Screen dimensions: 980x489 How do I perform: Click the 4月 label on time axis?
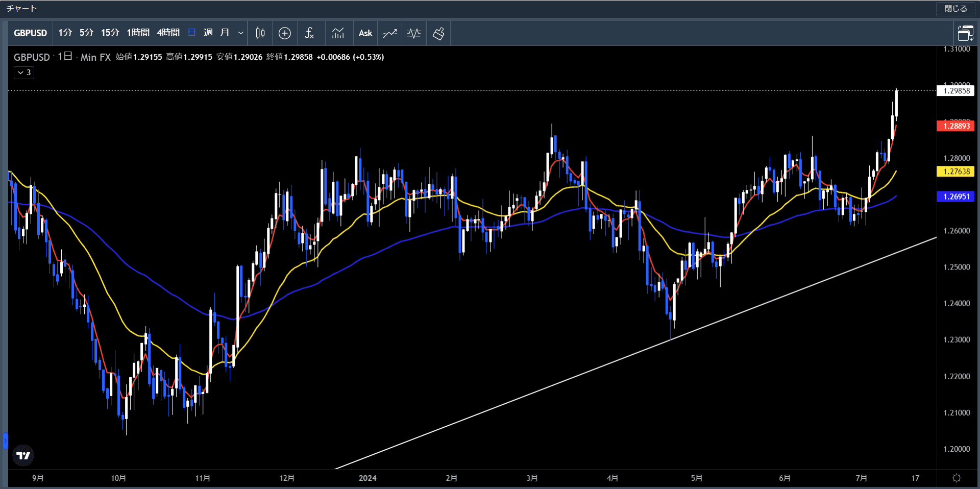(x=612, y=478)
